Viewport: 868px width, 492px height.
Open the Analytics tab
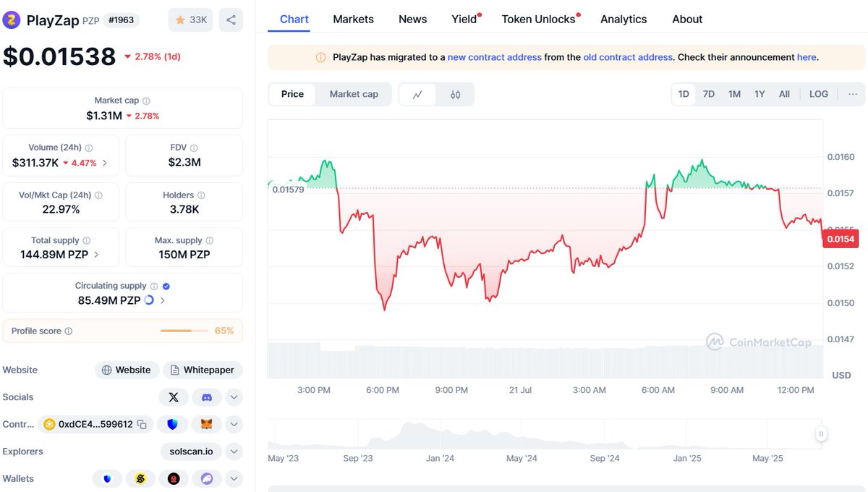point(624,20)
